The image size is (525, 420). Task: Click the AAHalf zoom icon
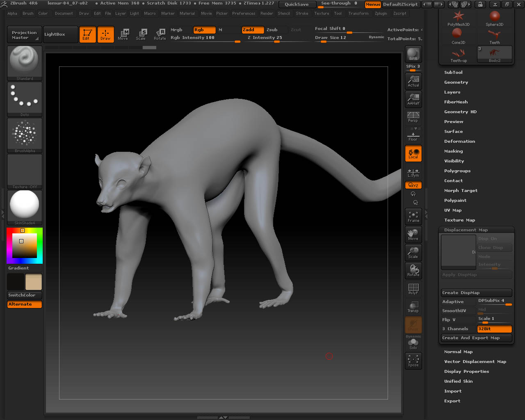[x=413, y=99]
